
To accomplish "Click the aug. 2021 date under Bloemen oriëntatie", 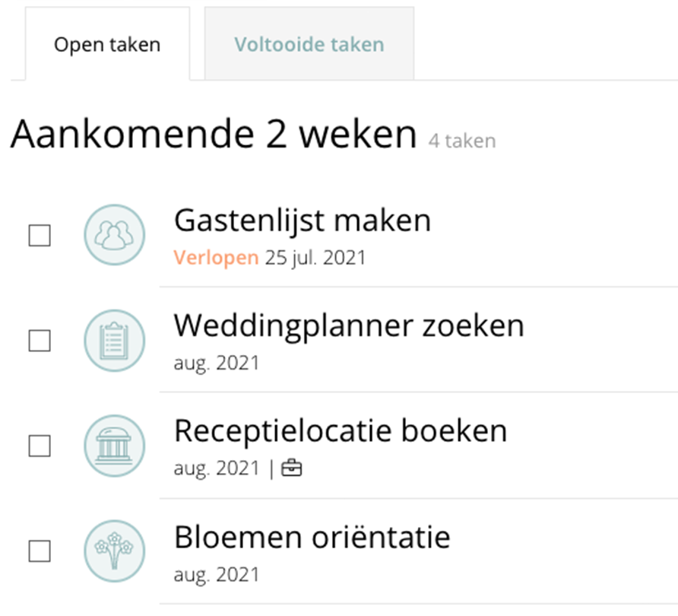I will click(x=216, y=574).
